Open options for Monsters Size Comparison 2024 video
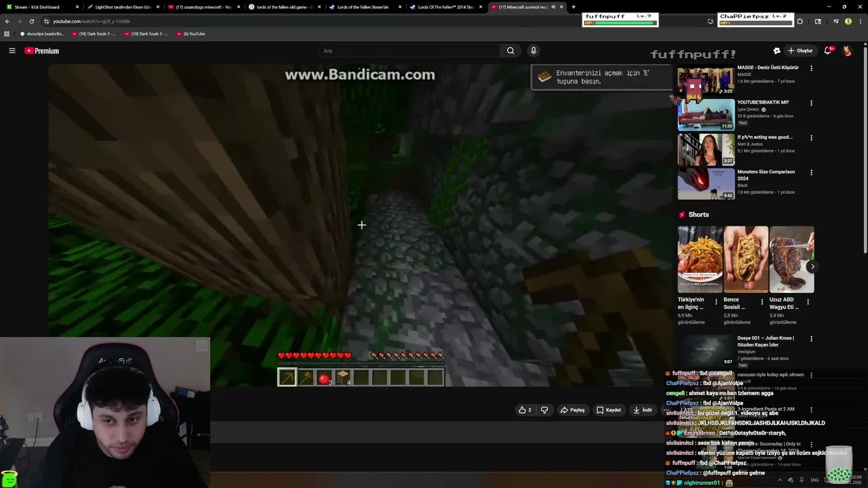The image size is (868, 488). pos(811,172)
